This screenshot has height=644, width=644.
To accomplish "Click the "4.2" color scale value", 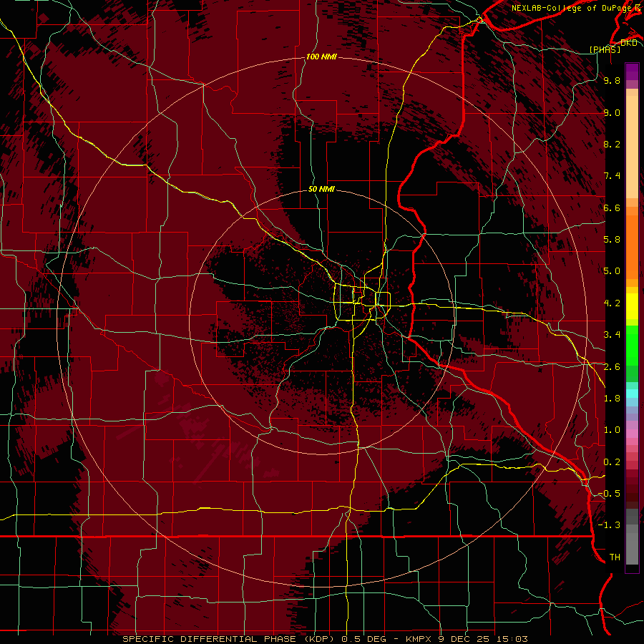I will [x=612, y=303].
